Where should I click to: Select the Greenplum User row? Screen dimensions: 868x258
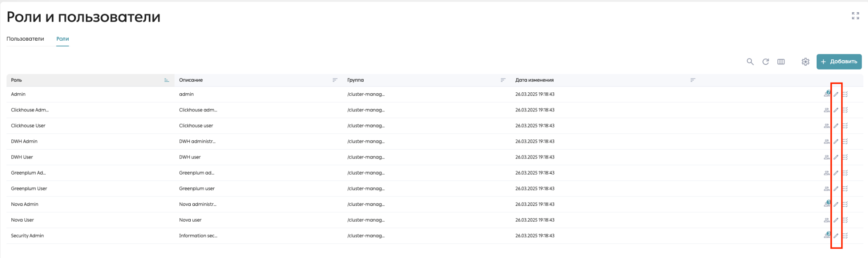pyautogui.click(x=434, y=189)
